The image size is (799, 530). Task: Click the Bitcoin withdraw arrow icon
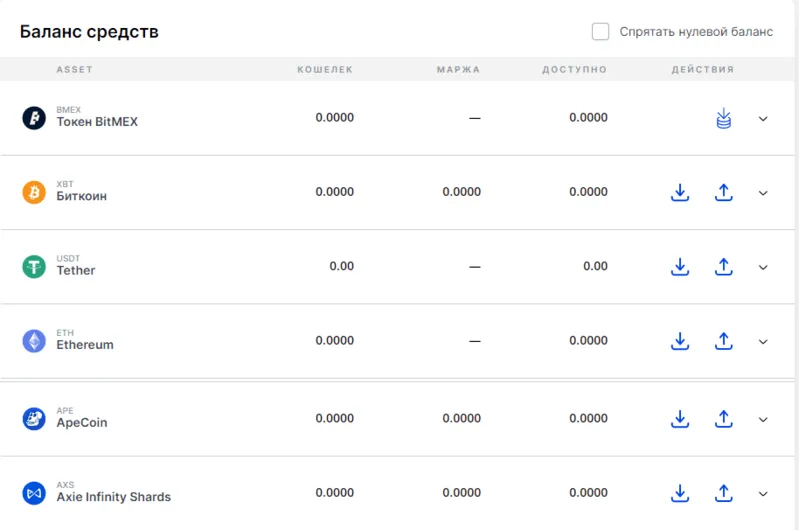click(x=724, y=192)
